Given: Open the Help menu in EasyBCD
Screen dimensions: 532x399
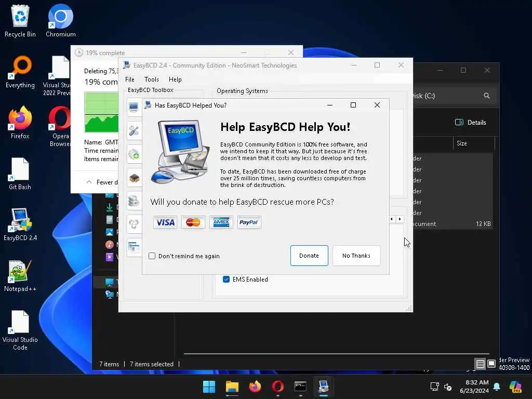Looking at the screenshot, I should (175, 79).
